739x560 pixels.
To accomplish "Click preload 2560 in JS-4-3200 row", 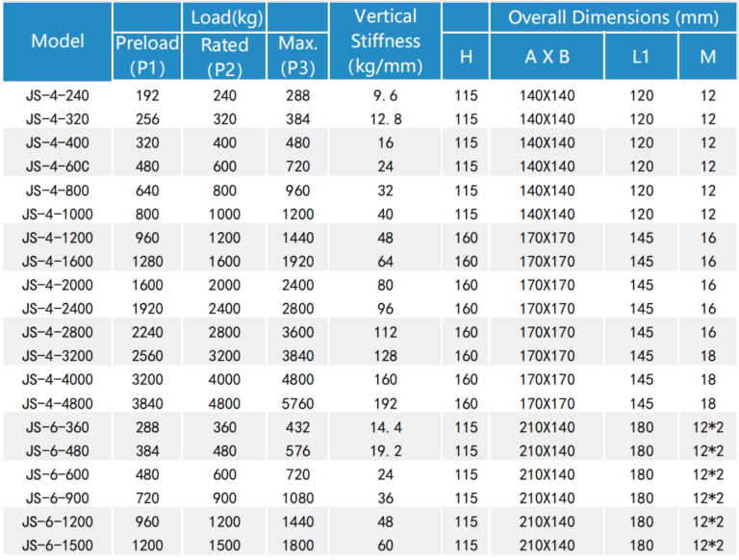I will pos(147,356).
